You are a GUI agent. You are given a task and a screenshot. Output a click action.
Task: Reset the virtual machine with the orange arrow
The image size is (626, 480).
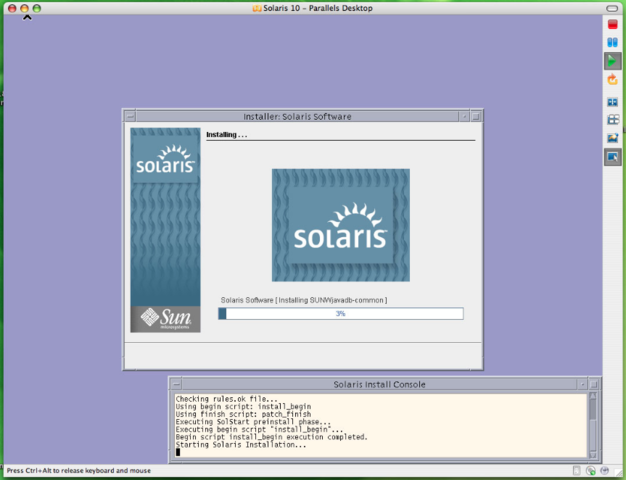coord(612,79)
